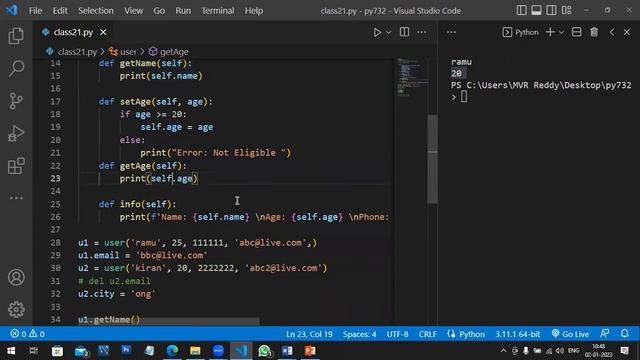Split the terminal
640x360 pixels.
576,32
